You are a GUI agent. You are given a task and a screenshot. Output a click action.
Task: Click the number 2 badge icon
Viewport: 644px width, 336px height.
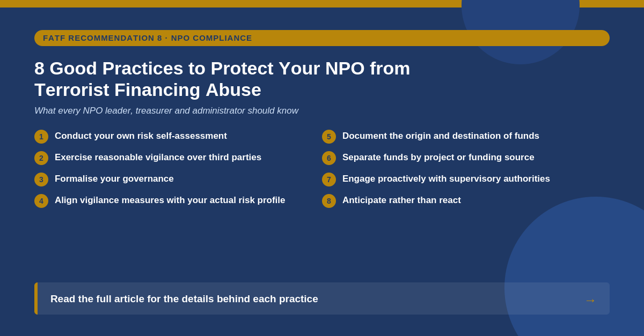[41, 158]
